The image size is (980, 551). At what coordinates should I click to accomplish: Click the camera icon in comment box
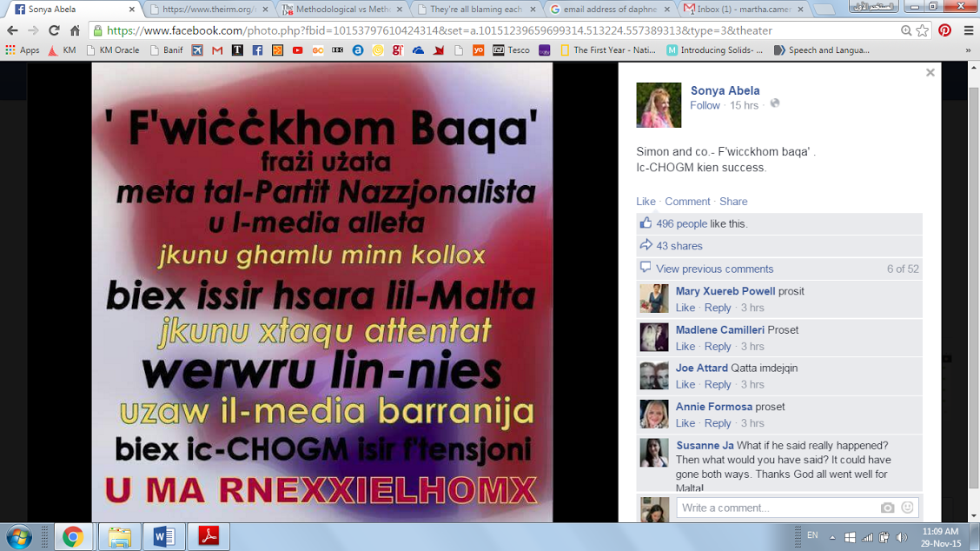(x=887, y=508)
